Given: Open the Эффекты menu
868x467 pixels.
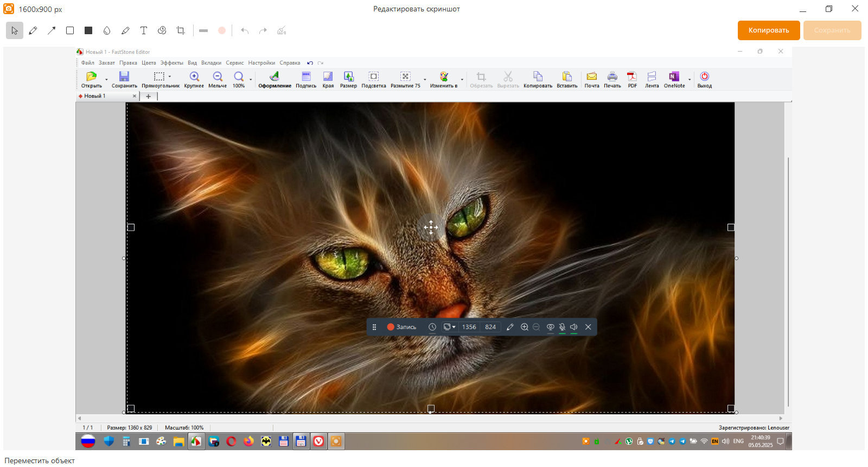Looking at the screenshot, I should (171, 63).
